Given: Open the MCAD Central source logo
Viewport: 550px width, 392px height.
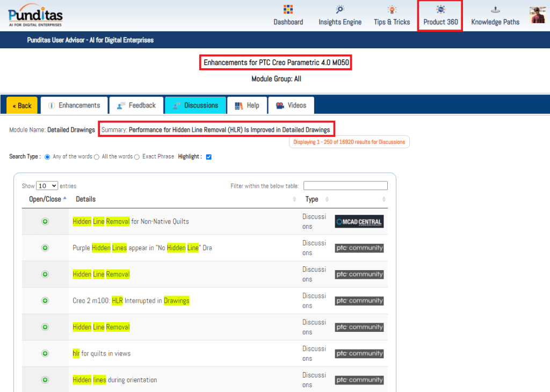Looking at the screenshot, I should tap(359, 221).
